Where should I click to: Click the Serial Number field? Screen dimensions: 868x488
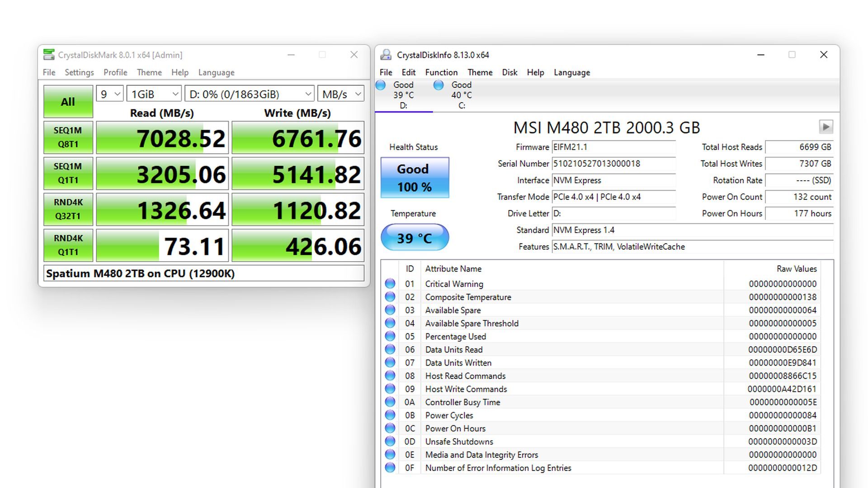tap(614, 164)
